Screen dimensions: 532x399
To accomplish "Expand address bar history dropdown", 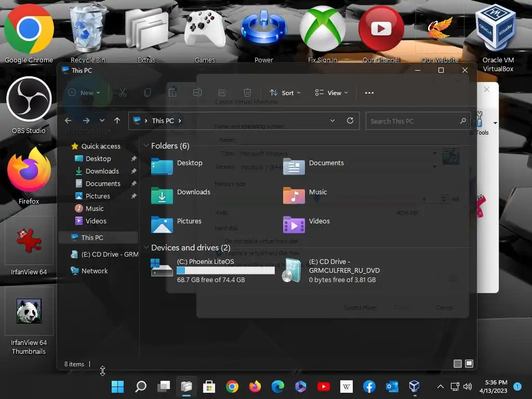I will pos(332,121).
